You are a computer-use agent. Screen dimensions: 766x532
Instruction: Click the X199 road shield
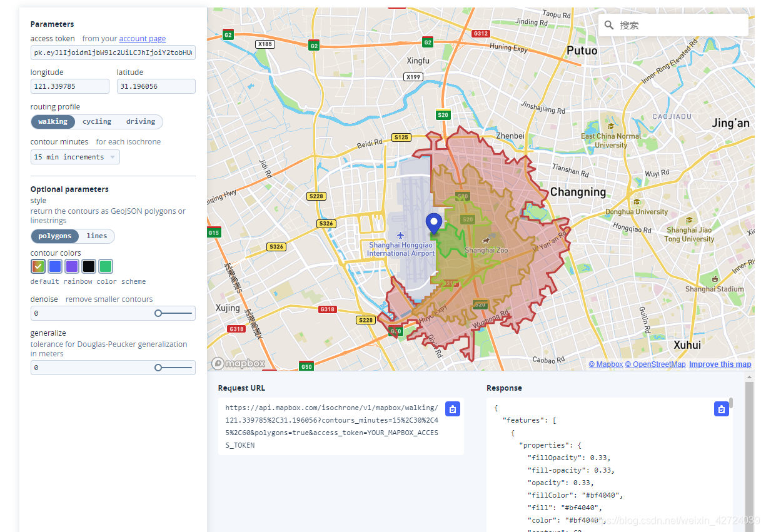coord(413,77)
